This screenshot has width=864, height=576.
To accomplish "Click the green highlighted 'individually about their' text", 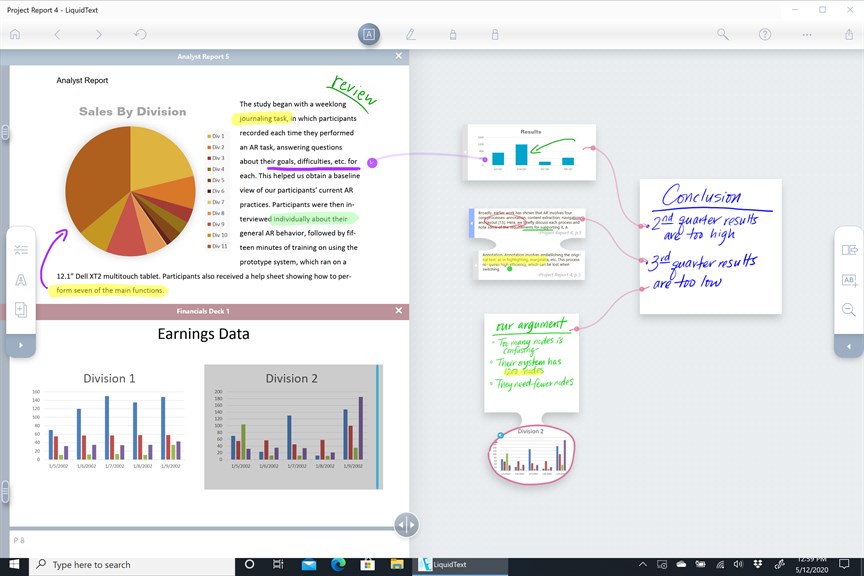I will tap(310, 219).
